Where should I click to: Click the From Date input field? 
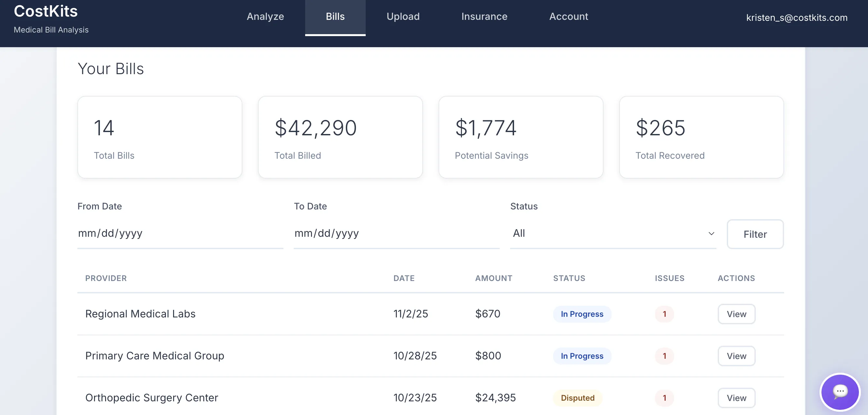(x=180, y=234)
